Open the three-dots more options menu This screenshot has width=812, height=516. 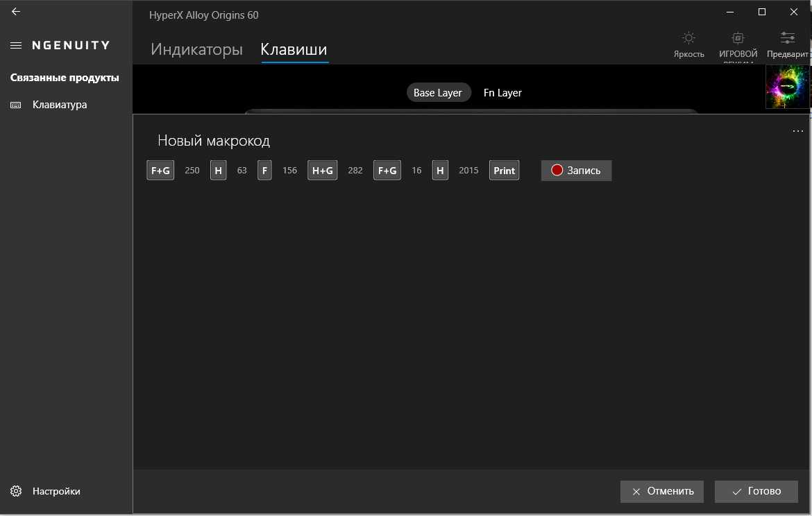(797, 130)
